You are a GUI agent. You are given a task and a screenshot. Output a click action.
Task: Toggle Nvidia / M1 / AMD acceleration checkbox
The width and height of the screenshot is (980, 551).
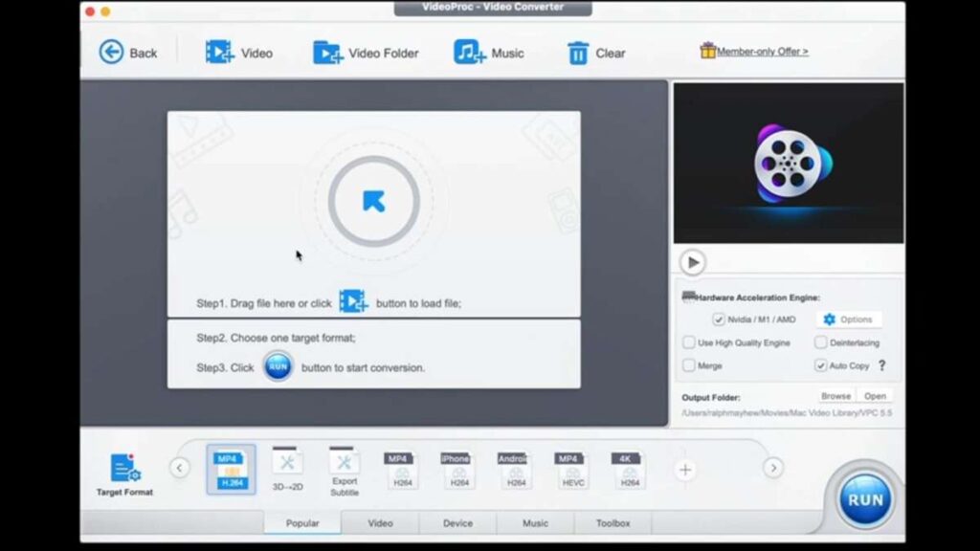[x=718, y=320]
